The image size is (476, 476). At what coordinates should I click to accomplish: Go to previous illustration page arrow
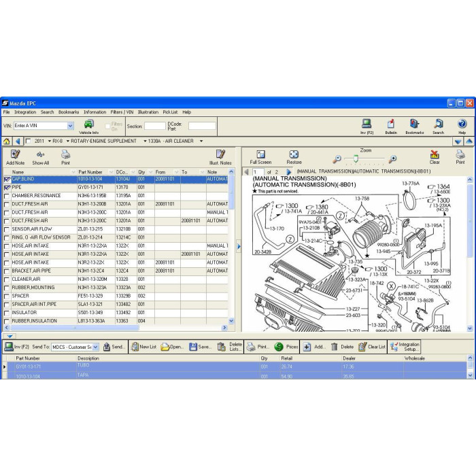(246, 172)
